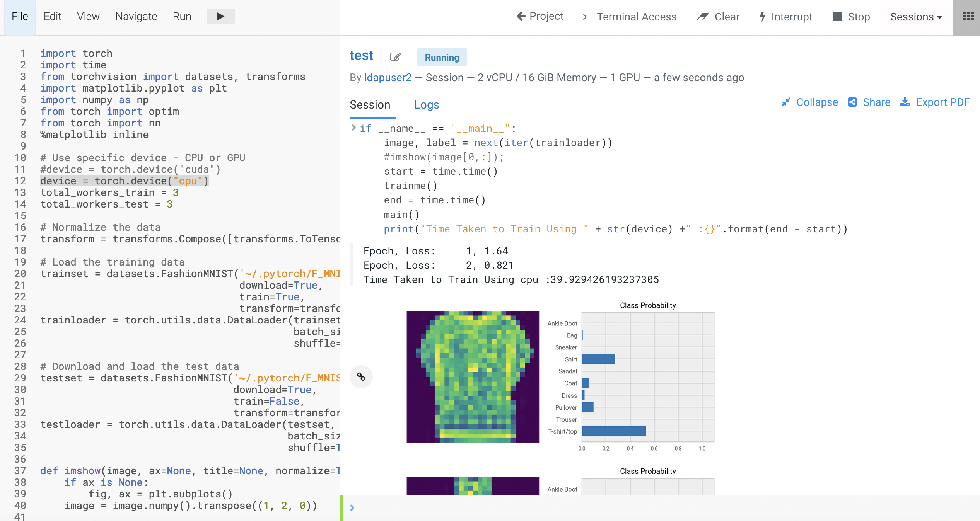Rename session using the pencil icon
This screenshot has width=980, height=521.
pos(395,57)
